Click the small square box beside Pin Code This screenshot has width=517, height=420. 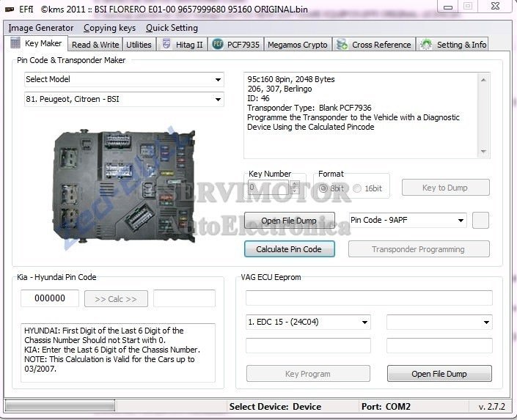tap(480, 220)
